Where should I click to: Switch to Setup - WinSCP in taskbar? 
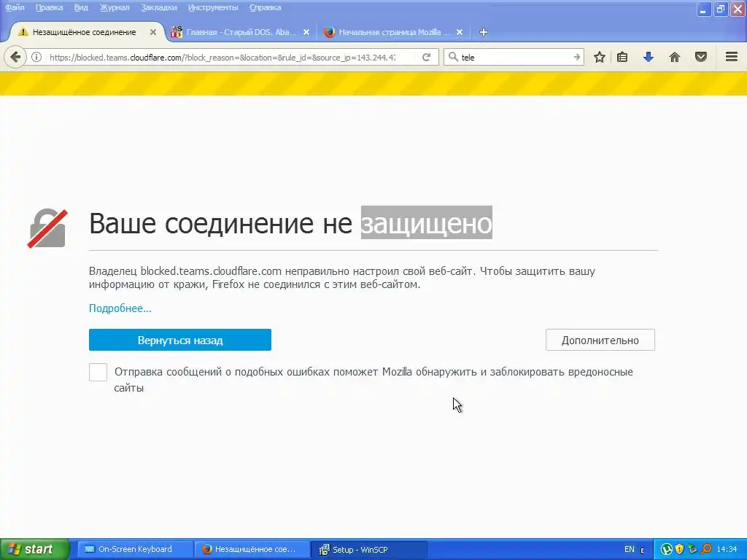coord(369,550)
